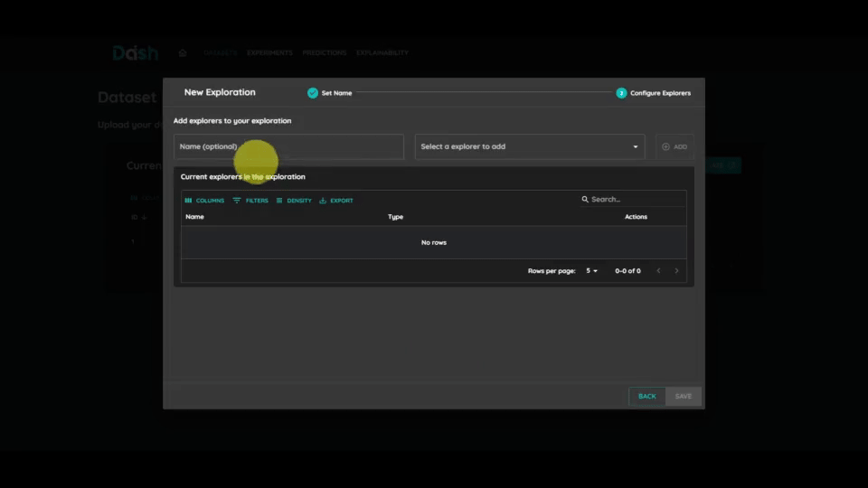Click the Actions column header
The width and height of the screenshot is (868, 488).
636,216
